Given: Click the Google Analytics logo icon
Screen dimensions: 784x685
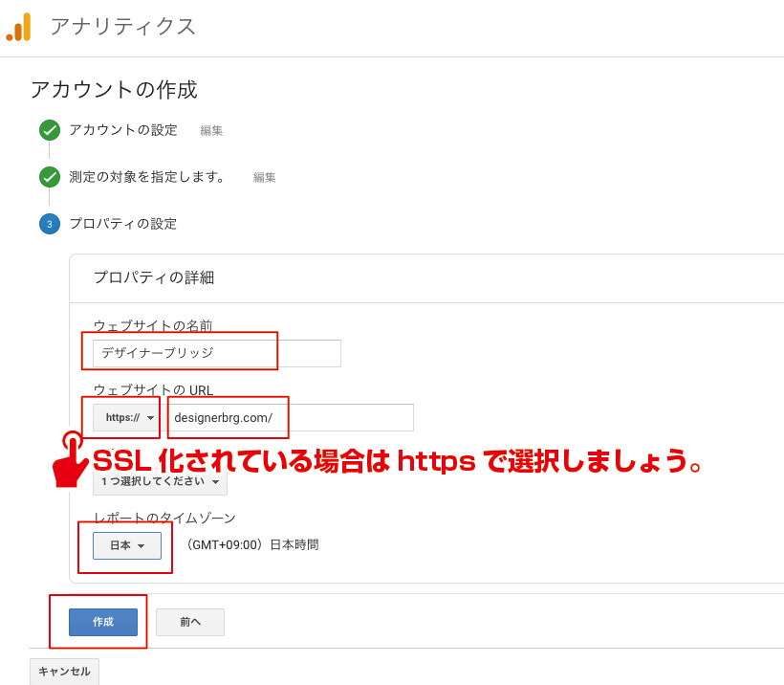Looking at the screenshot, I should (x=18, y=27).
